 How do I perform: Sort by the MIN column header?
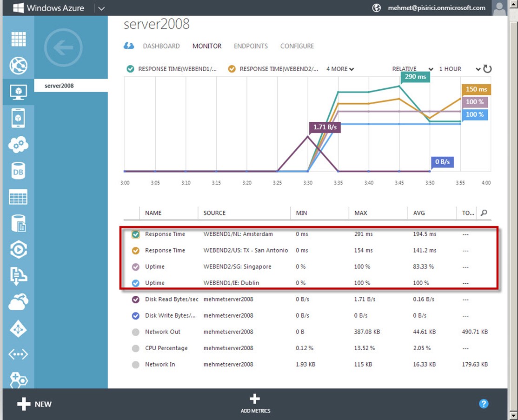pyautogui.click(x=301, y=213)
